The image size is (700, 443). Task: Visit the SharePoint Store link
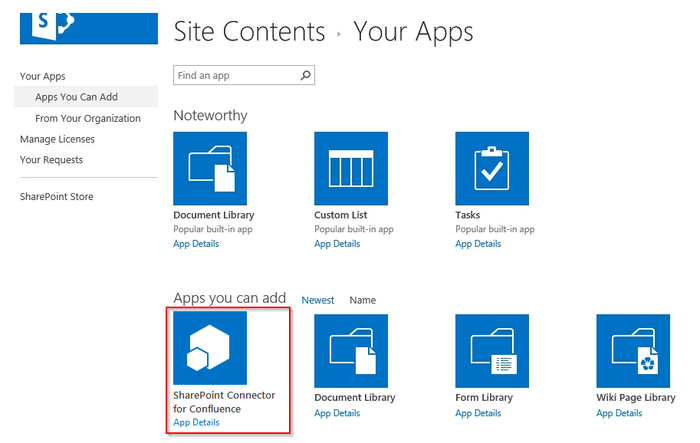point(56,197)
